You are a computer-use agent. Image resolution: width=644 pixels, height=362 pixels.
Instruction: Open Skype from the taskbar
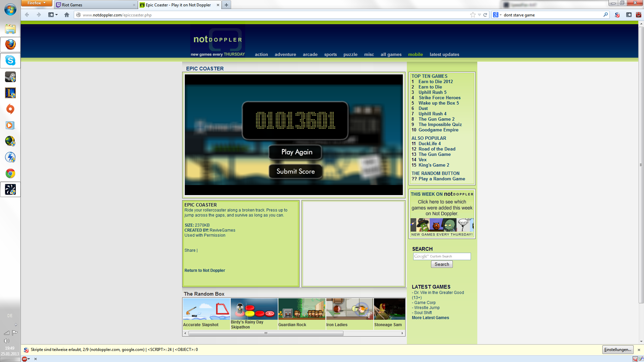coord(10,61)
